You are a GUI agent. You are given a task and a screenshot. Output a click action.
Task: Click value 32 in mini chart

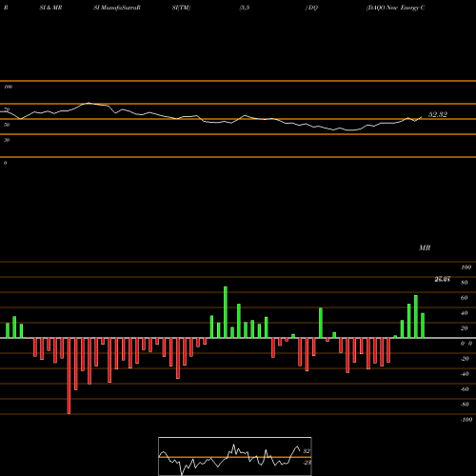pos(307,451)
